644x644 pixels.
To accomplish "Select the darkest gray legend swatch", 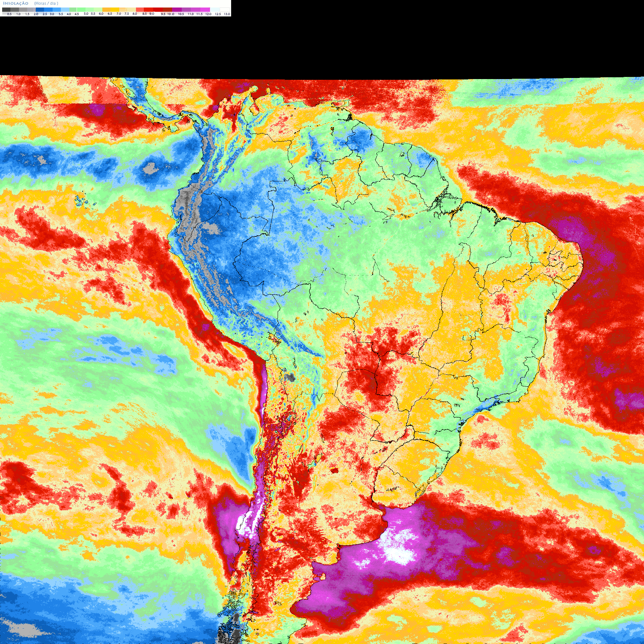I will tap(6, 10).
